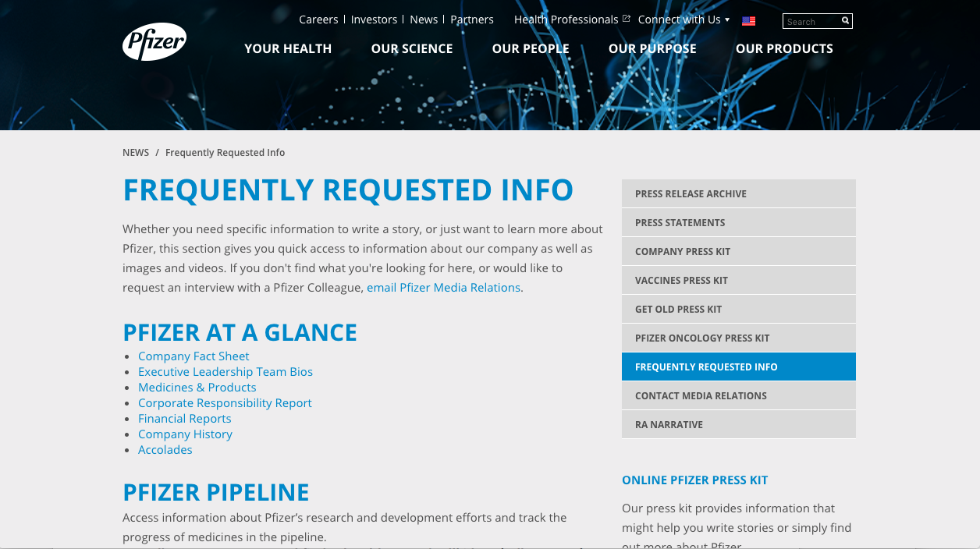The image size is (980, 549).
Task: Open the Medicines & Products link
Action: pyautogui.click(x=197, y=388)
